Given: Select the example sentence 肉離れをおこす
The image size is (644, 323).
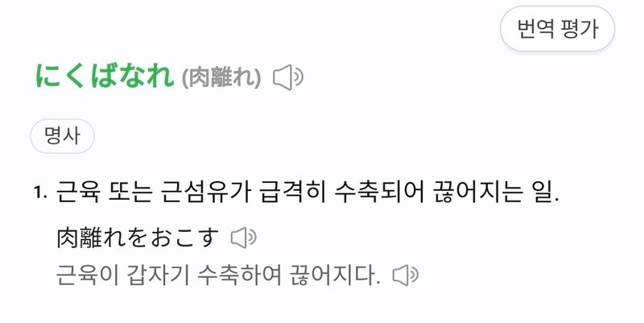Looking at the screenshot, I should pyautogui.click(x=138, y=238).
